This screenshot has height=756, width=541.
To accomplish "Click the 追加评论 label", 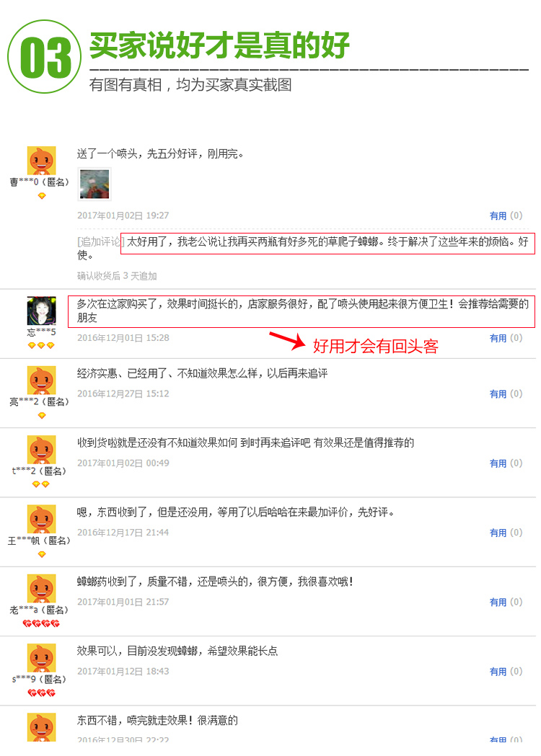I will pos(100,241).
